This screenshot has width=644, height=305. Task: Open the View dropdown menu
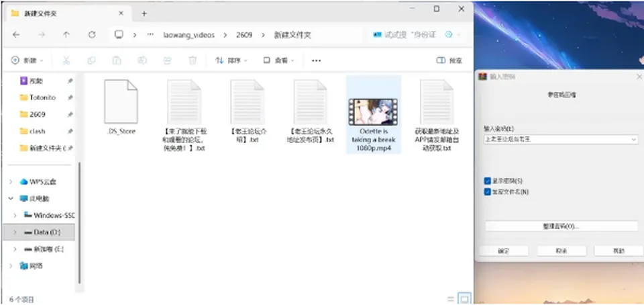(x=279, y=60)
